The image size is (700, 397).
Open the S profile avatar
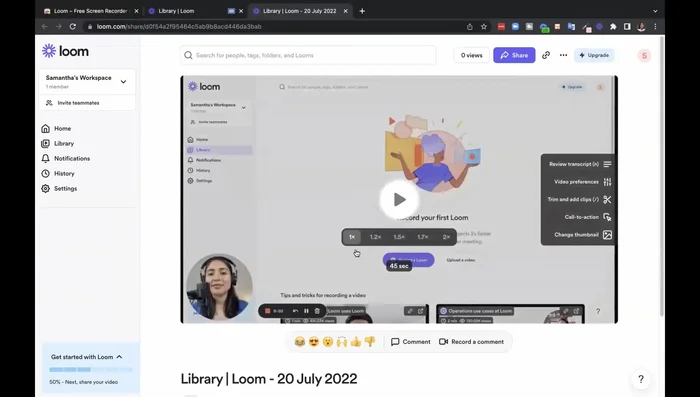(x=644, y=56)
